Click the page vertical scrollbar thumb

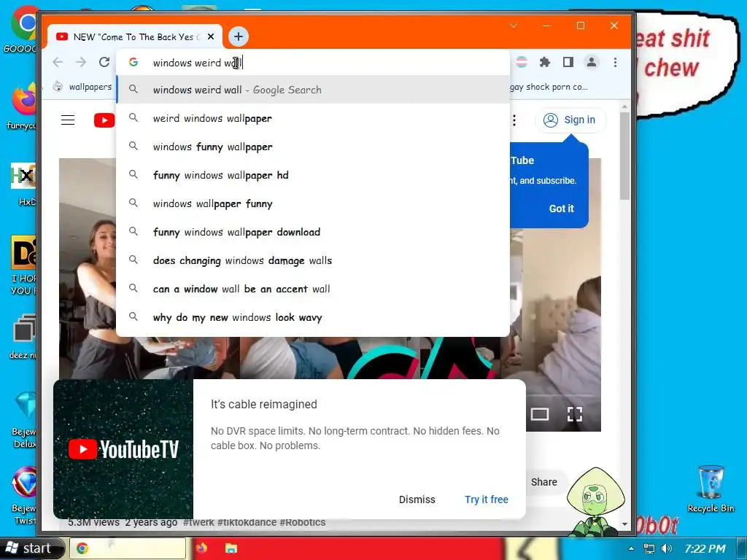pyautogui.click(x=624, y=156)
